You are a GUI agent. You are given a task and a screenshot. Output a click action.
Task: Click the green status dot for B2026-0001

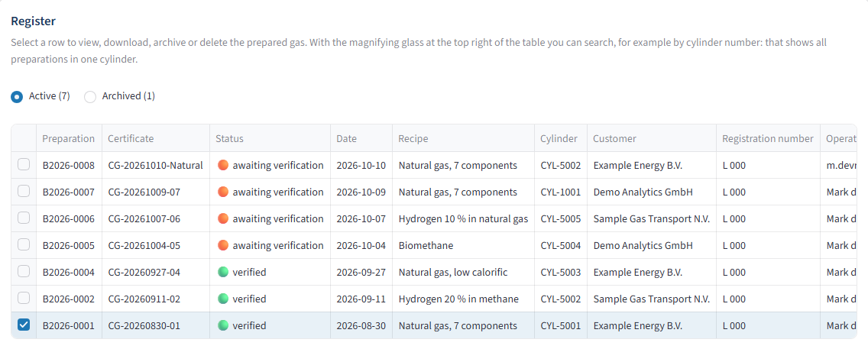point(223,325)
